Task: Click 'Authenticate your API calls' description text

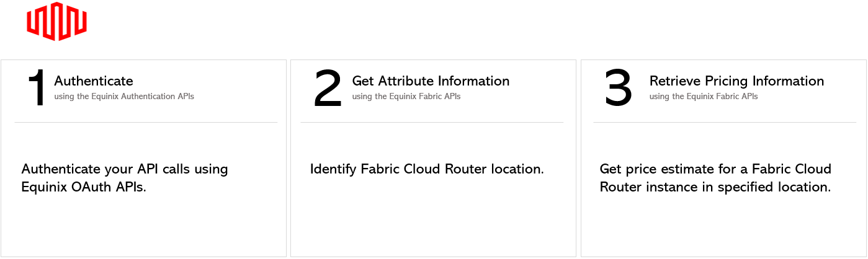Action: tap(125, 178)
